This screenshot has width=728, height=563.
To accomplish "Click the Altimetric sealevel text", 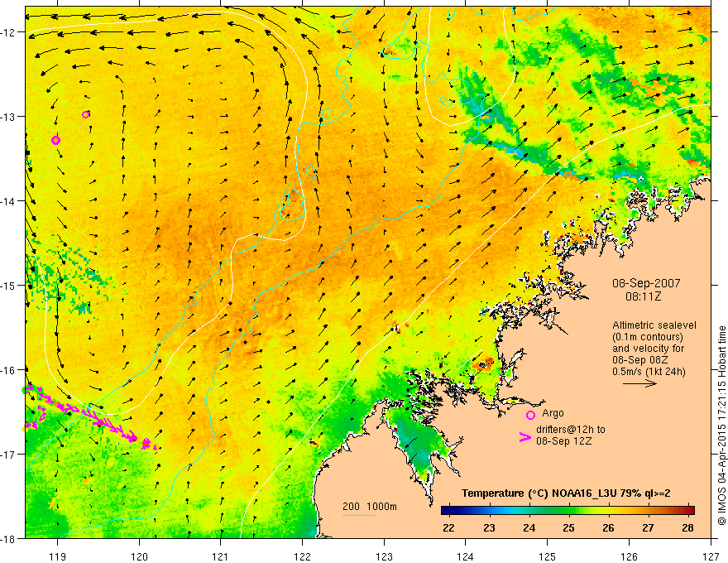I will click(x=654, y=325).
